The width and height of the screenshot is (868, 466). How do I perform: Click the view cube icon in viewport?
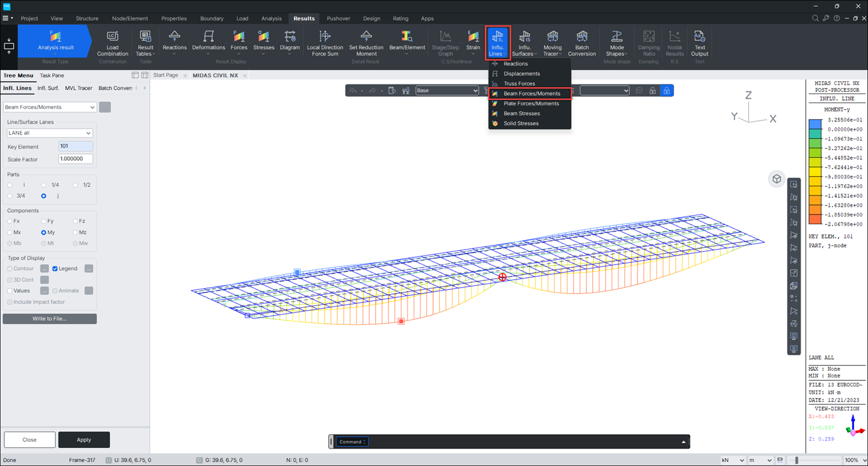coord(777,179)
